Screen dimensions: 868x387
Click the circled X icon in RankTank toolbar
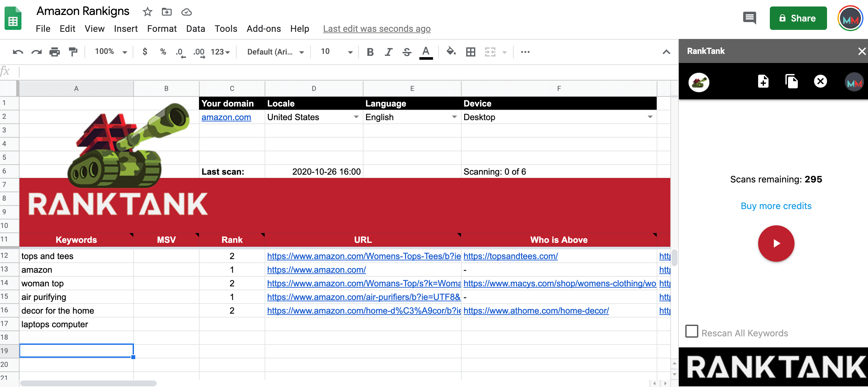[820, 81]
